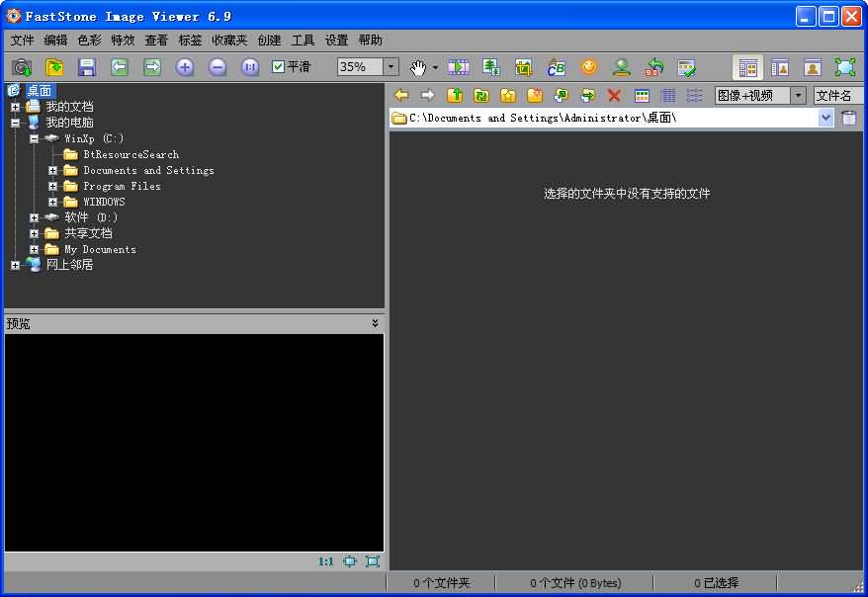Open the 设置 menu
This screenshot has width=868, height=597.
336,40
